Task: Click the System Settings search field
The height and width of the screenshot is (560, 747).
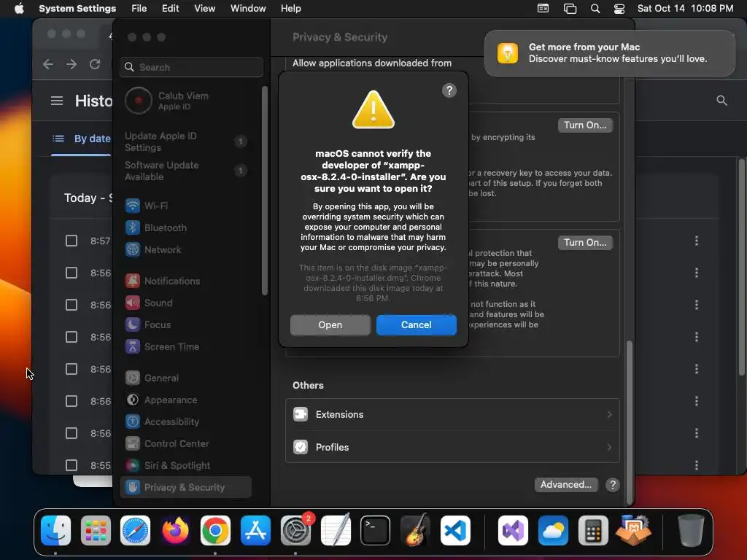Action: click(192, 67)
